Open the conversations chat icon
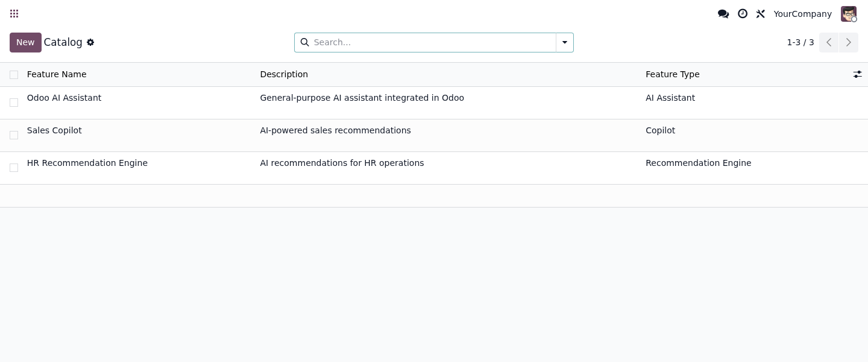This screenshot has height=362, width=868. pos(723,13)
